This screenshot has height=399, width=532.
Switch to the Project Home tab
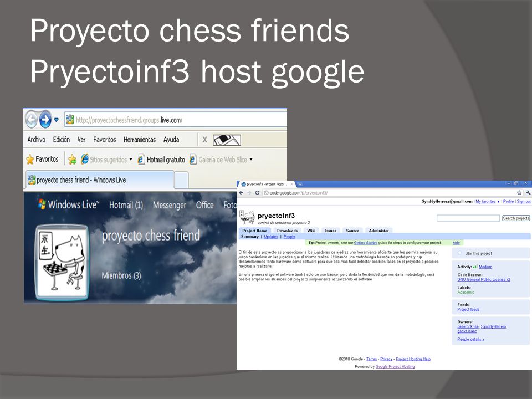[254, 231]
